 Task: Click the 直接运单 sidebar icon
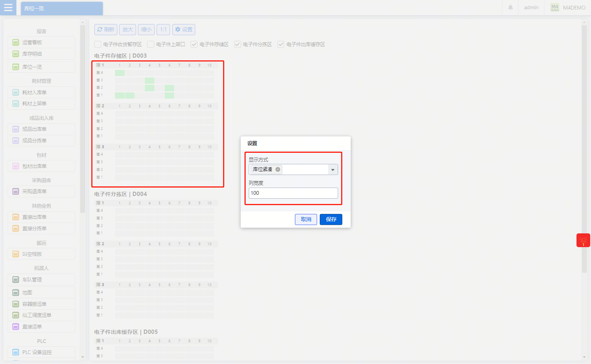16,327
